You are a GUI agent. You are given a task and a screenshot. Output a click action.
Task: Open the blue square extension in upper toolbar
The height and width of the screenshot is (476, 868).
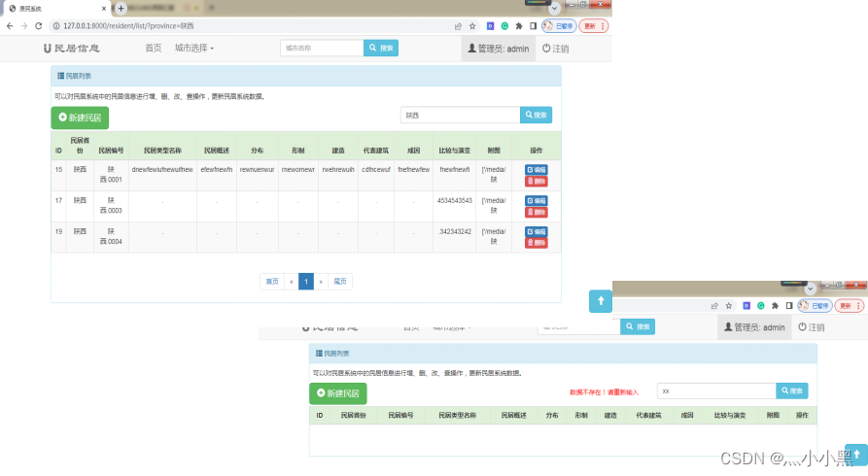(491, 26)
